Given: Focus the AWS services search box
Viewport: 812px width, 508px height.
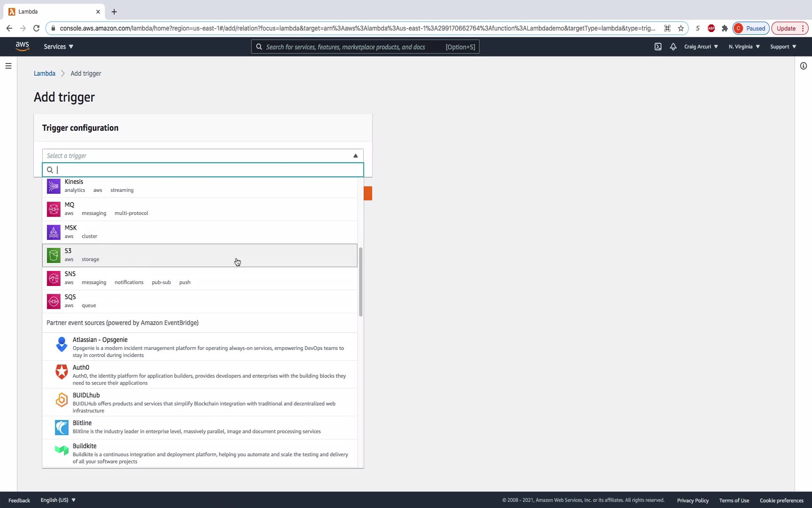Looking at the screenshot, I should click(x=365, y=47).
